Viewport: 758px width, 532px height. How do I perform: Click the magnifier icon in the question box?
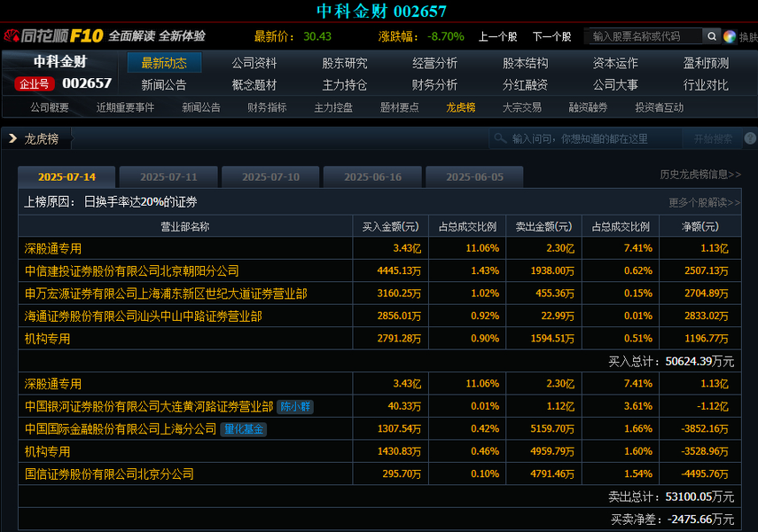point(501,139)
